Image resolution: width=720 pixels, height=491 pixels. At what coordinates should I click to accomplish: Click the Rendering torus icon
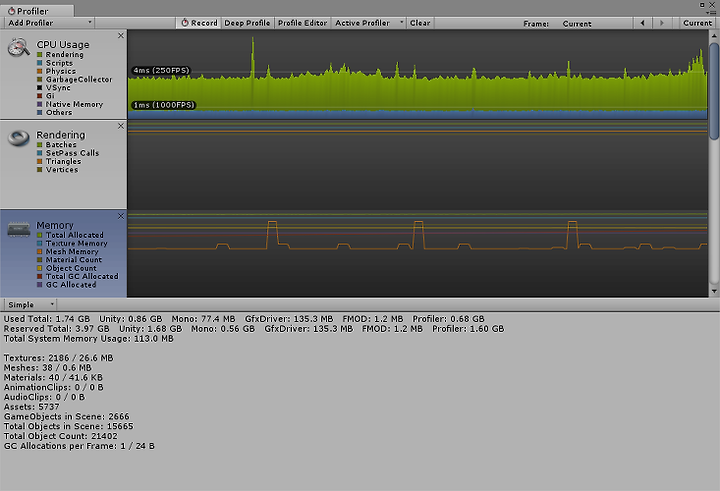click(x=18, y=138)
